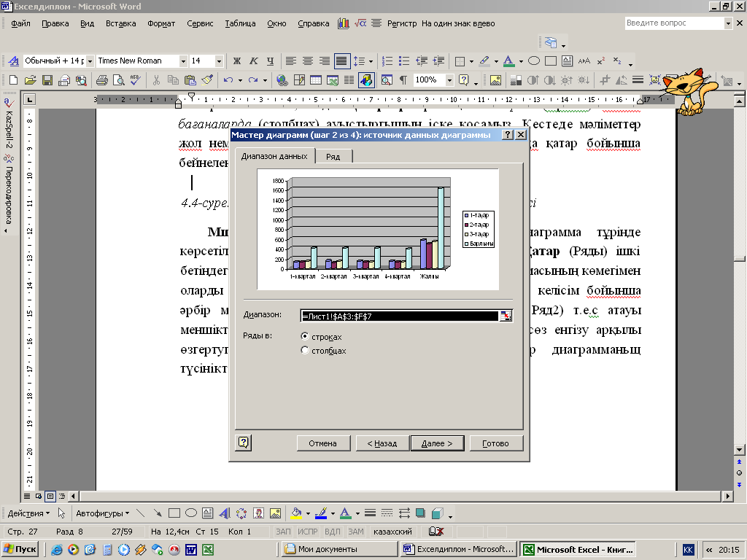Click the '< Назад' button

click(x=382, y=443)
